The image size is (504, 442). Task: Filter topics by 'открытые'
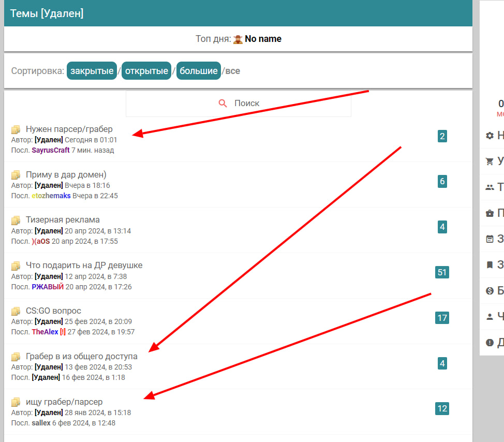(146, 71)
